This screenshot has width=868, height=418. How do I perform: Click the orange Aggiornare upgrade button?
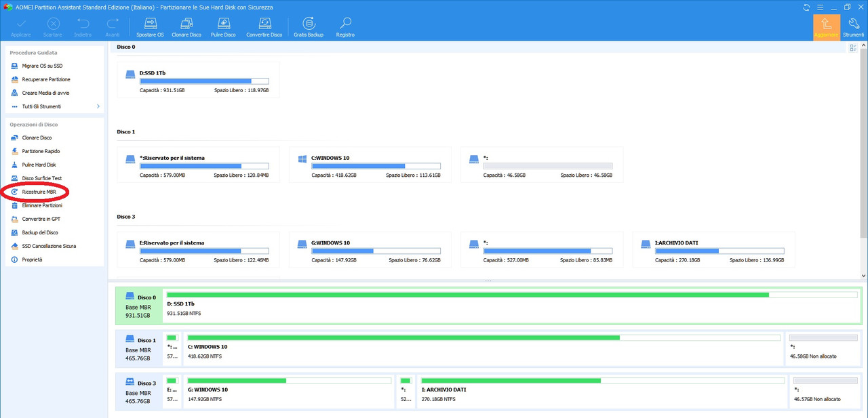tap(827, 27)
